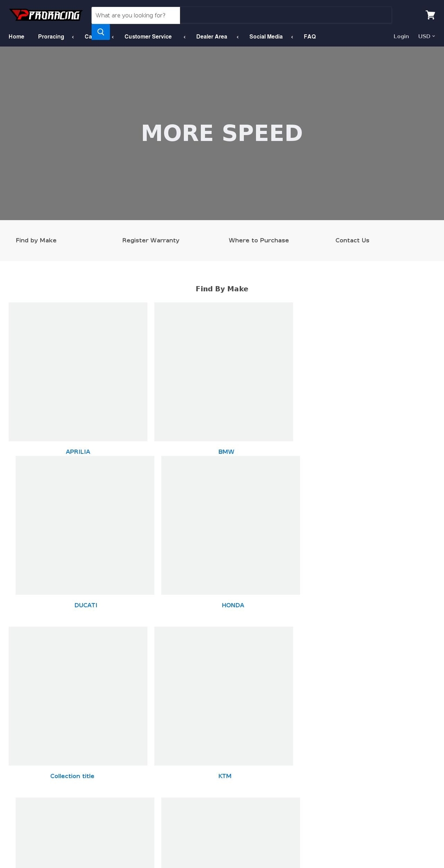
Task: Click the 'Collection title' link
Action: (72, 776)
